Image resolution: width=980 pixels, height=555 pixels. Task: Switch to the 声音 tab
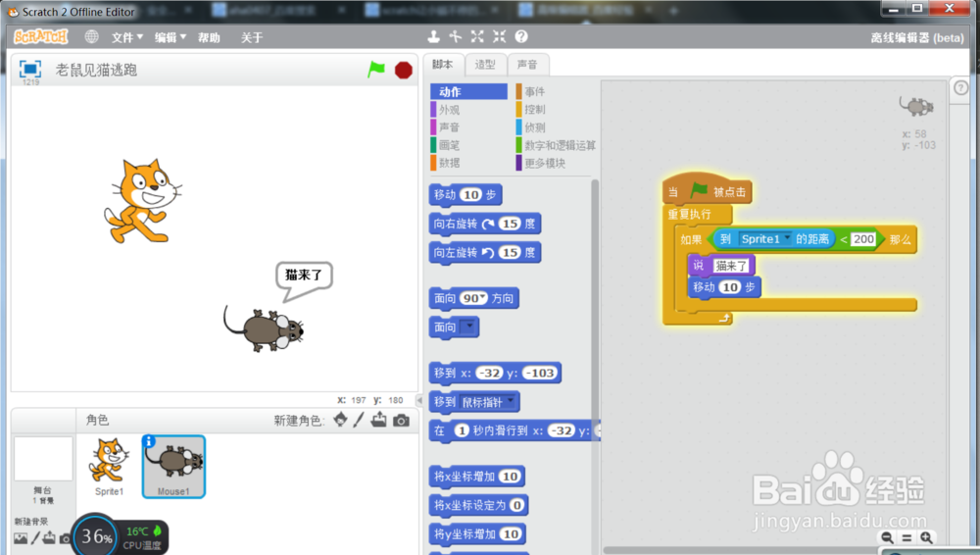(527, 65)
